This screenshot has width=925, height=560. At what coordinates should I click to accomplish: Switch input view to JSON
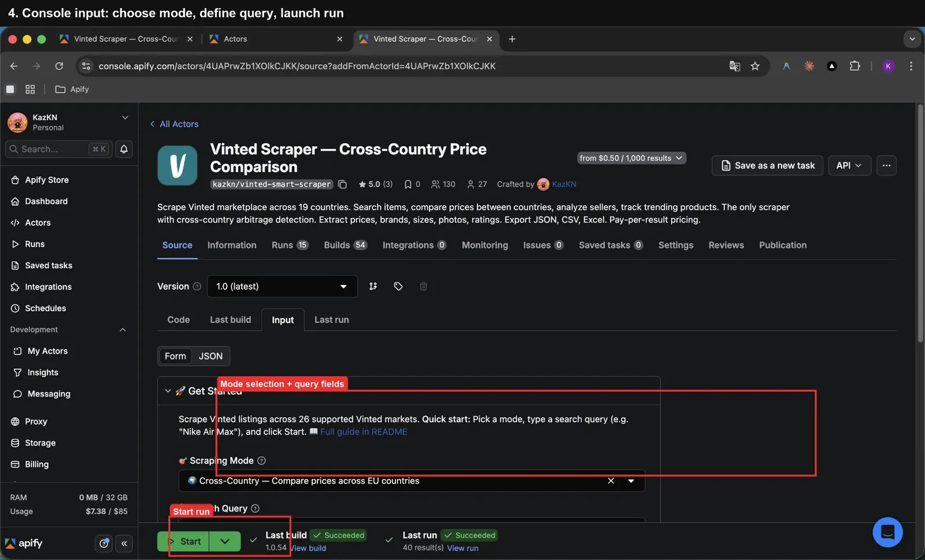pyautogui.click(x=210, y=356)
